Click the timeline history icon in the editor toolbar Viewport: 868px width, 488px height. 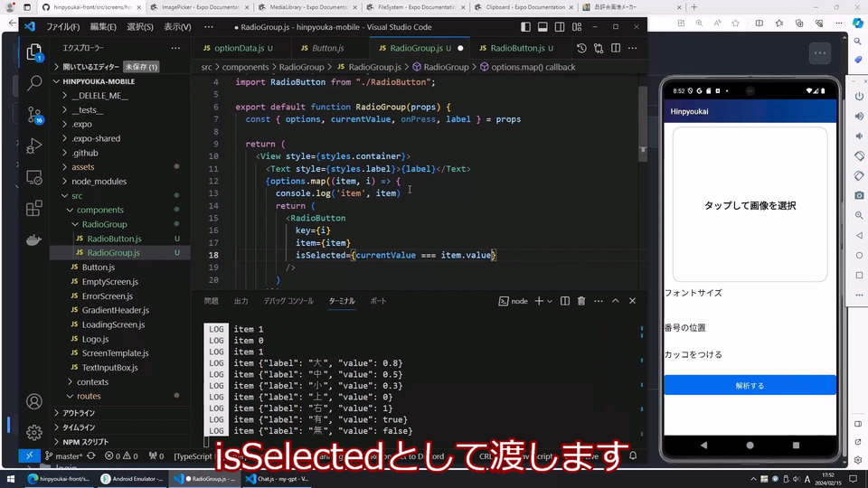581,48
